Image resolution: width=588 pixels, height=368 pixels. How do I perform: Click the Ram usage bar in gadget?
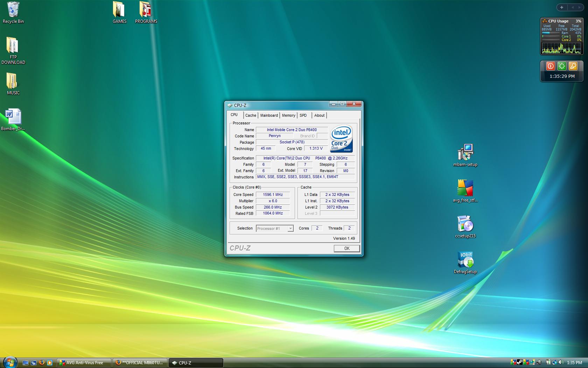(551, 33)
